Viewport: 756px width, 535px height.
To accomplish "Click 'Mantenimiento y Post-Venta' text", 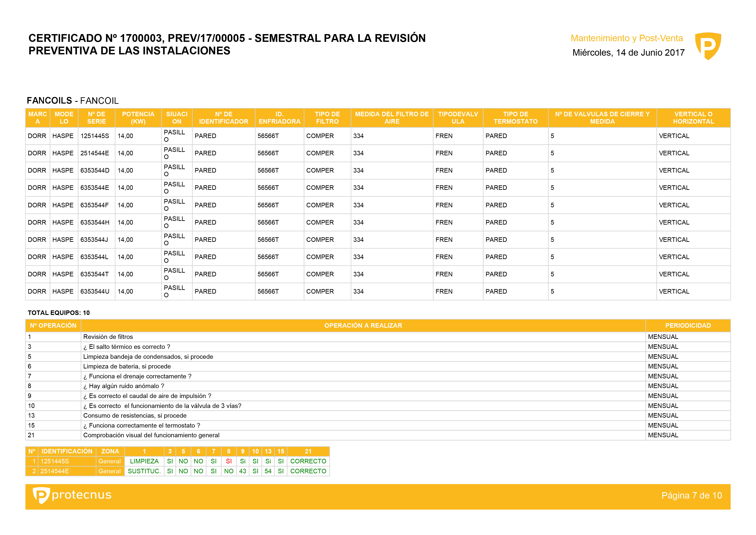I will point(627,38).
